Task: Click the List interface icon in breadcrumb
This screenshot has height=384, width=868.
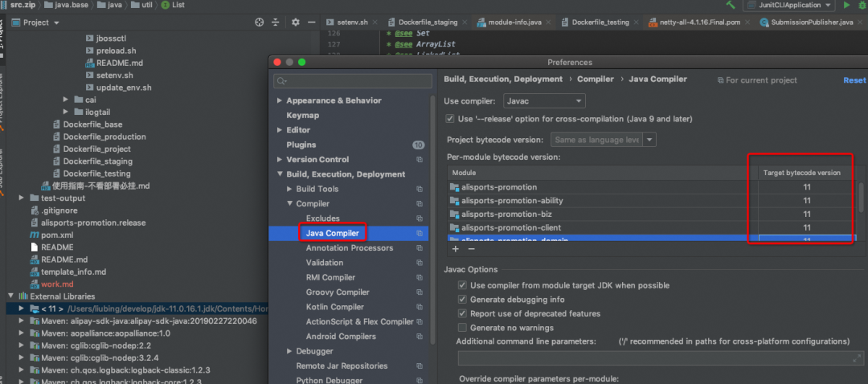Action: pos(165,5)
